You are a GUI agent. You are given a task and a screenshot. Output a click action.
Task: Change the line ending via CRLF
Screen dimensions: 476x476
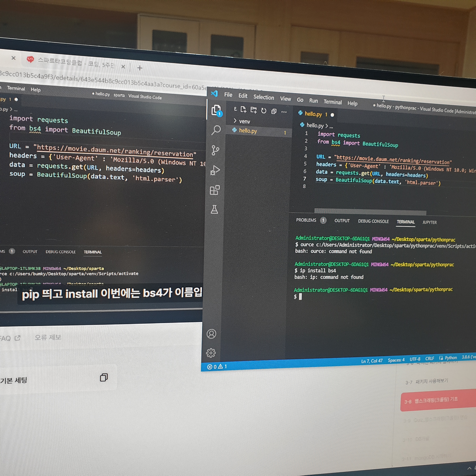coord(430,358)
